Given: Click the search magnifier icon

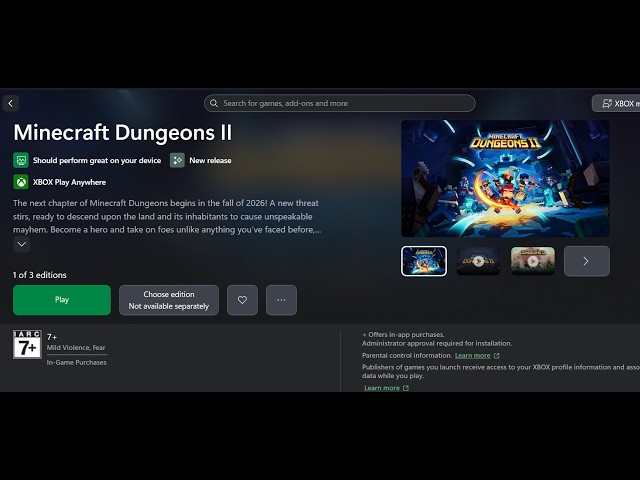Looking at the screenshot, I should 214,103.
